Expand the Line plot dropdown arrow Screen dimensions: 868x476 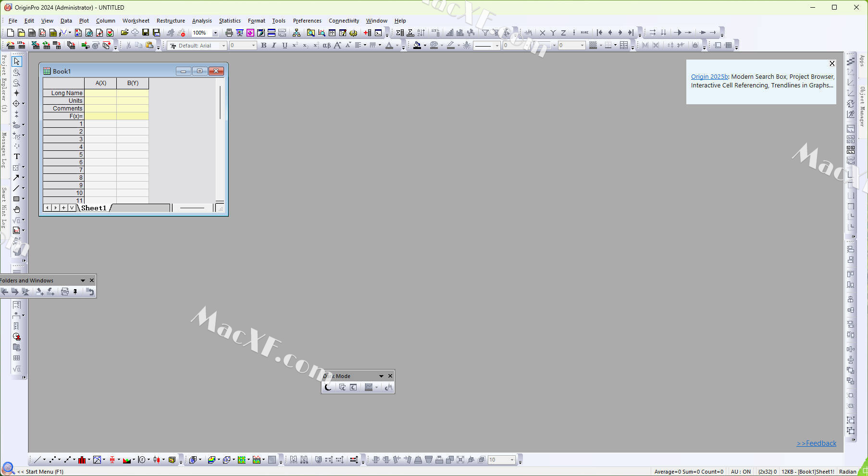click(44, 460)
